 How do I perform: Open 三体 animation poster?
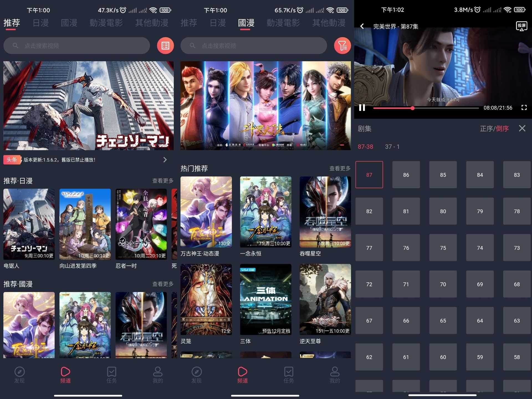coord(265,300)
